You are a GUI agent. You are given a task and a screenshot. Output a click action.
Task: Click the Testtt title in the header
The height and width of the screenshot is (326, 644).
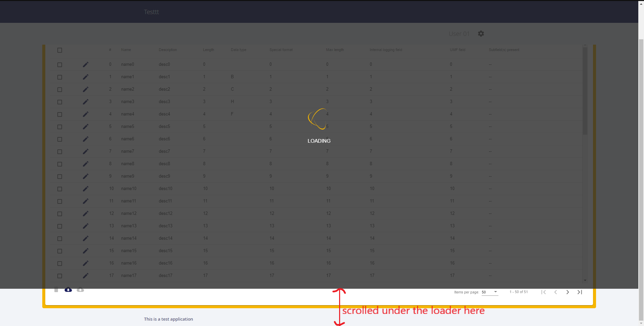pyautogui.click(x=151, y=12)
